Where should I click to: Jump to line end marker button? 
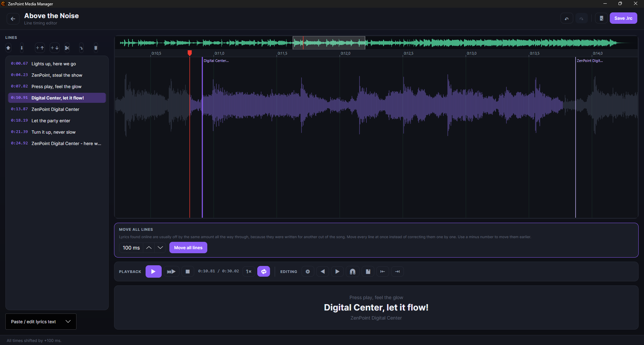(397, 272)
